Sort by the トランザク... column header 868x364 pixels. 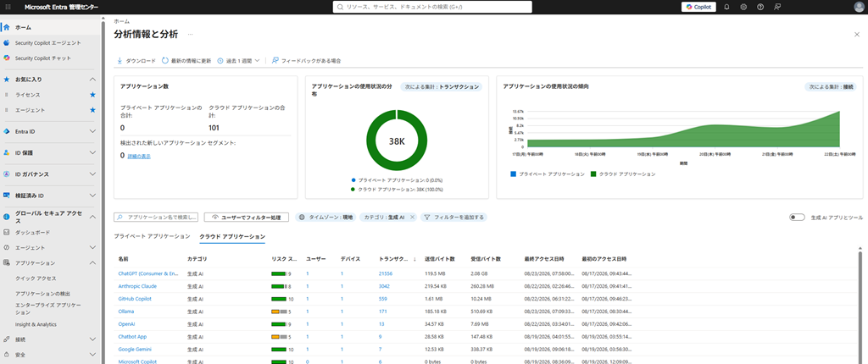click(x=394, y=259)
